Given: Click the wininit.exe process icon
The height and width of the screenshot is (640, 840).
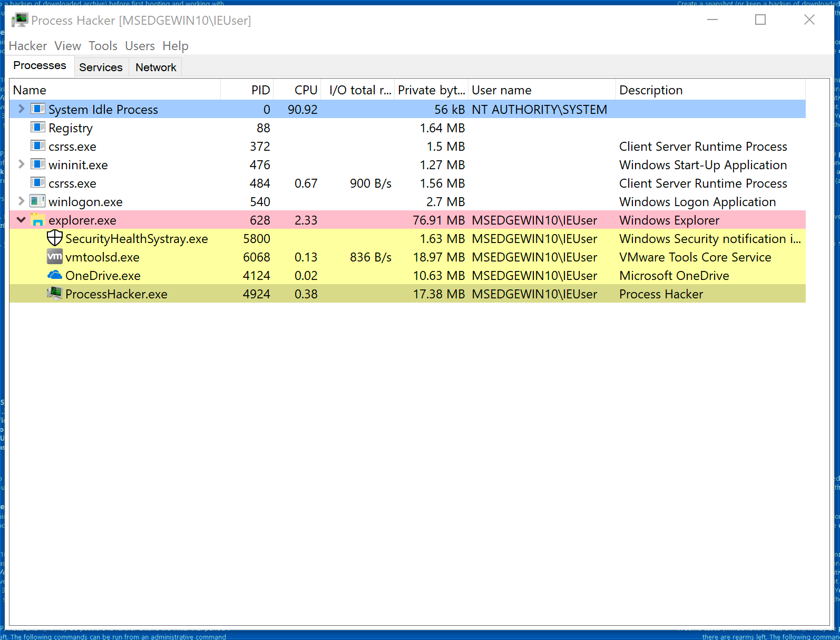Looking at the screenshot, I should [38, 164].
